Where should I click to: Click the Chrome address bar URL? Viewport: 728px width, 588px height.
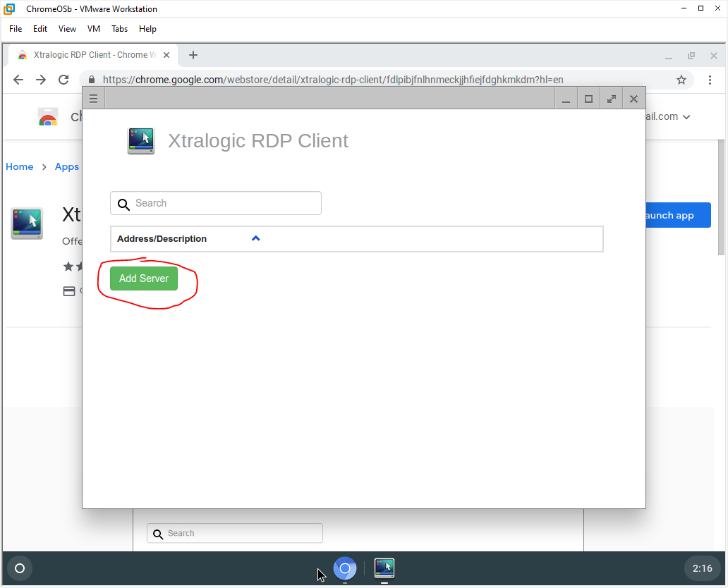pyautogui.click(x=333, y=80)
